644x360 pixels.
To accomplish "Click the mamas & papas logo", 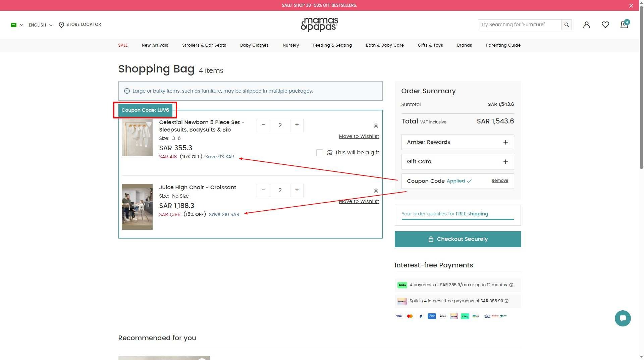I will click(319, 24).
